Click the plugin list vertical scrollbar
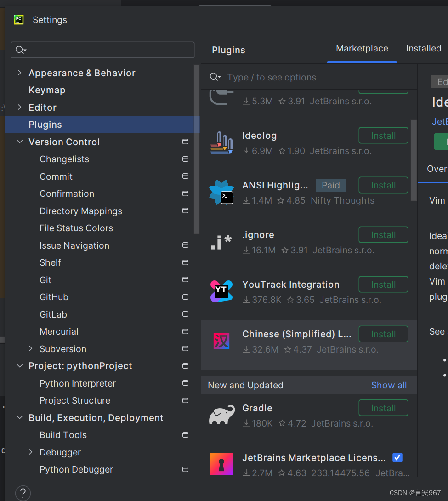The image size is (448, 501). 414,160
